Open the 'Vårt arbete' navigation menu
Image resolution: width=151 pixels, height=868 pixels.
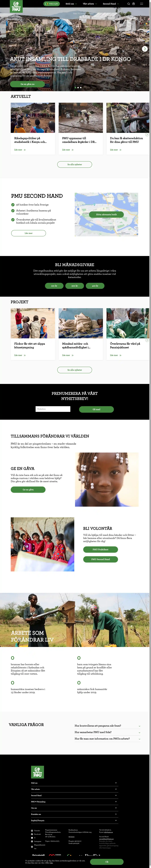tap(90, 4)
